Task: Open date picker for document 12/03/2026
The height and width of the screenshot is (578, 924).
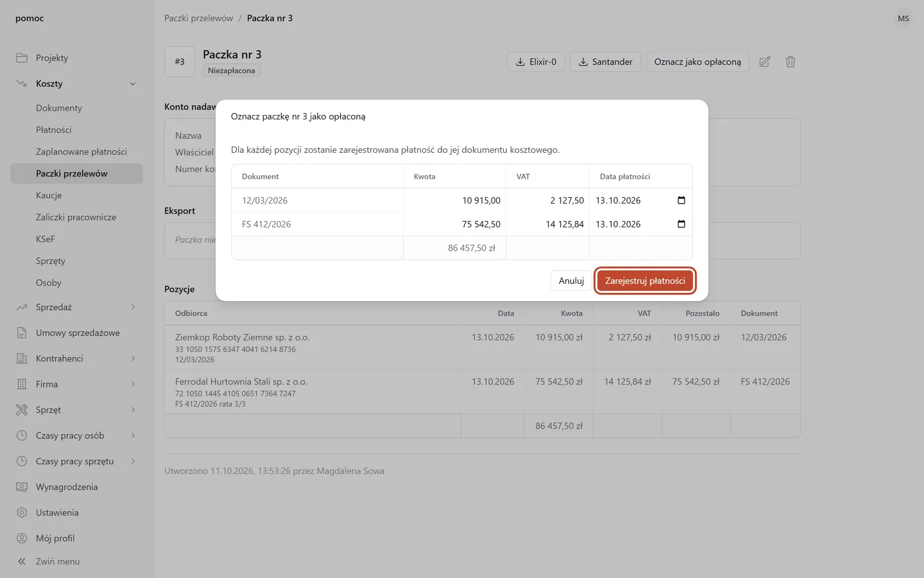Action: tap(681, 200)
